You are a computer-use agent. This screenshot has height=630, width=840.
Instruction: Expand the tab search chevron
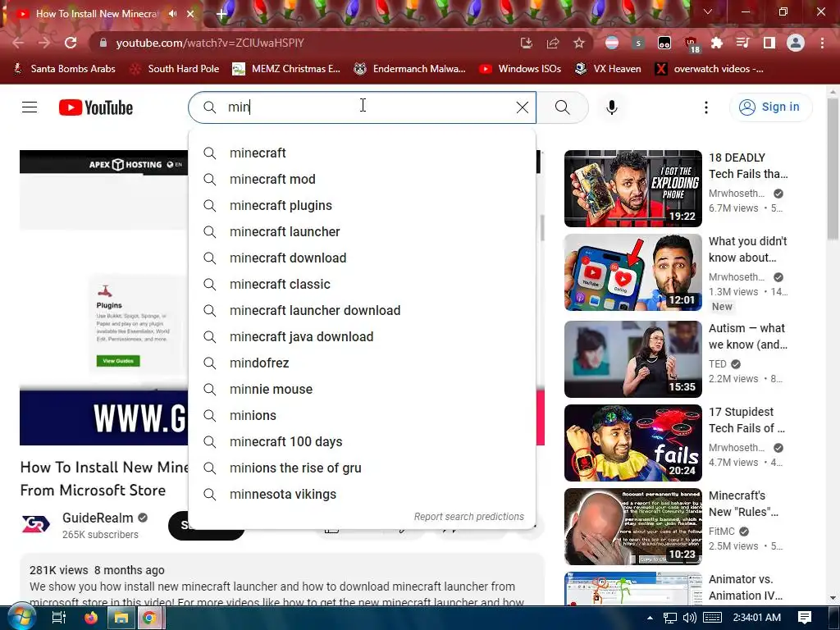[x=708, y=11]
